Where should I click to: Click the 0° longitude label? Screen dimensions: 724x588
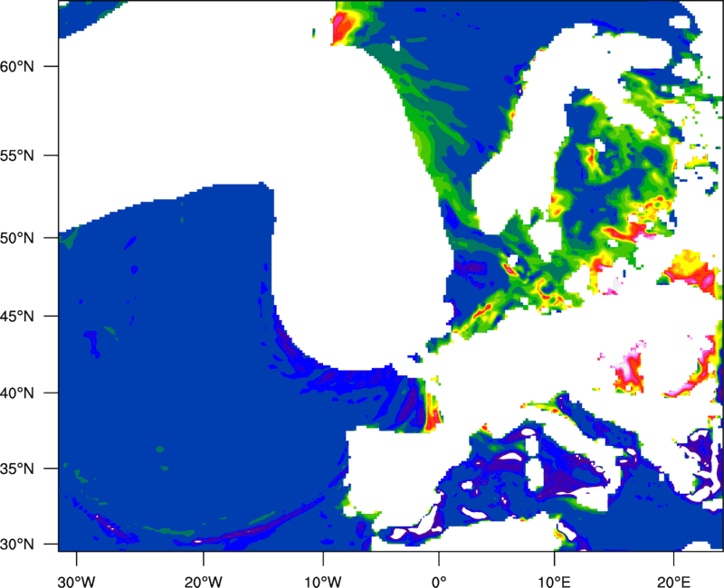click(x=439, y=582)
